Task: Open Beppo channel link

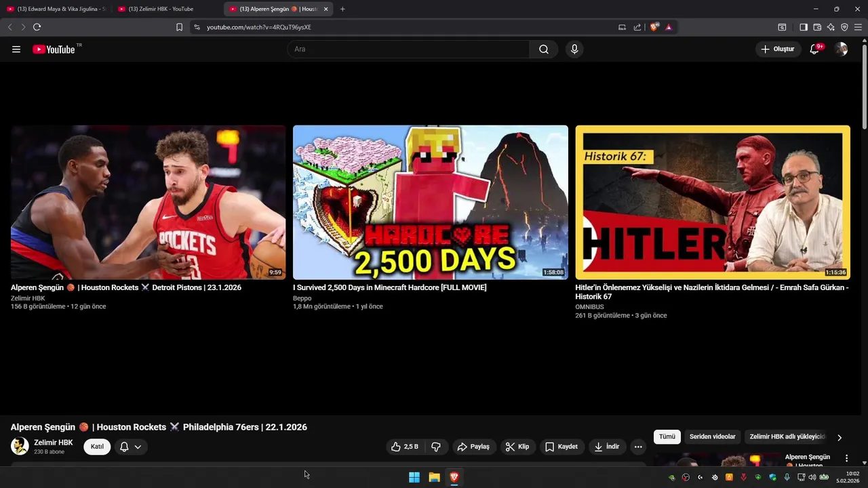Action: (x=302, y=298)
